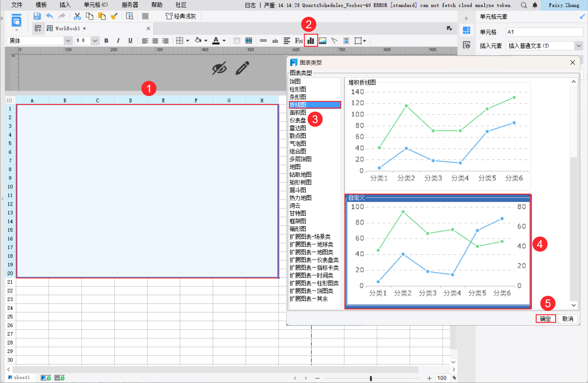The height and width of the screenshot is (383, 588).
Task: Open the tab list dropdown at tab bar right
Action: (x=449, y=29)
